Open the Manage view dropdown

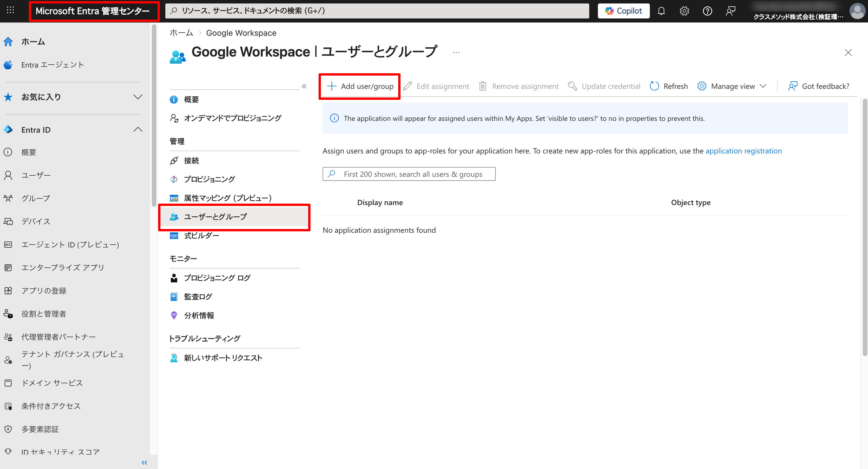pos(732,86)
